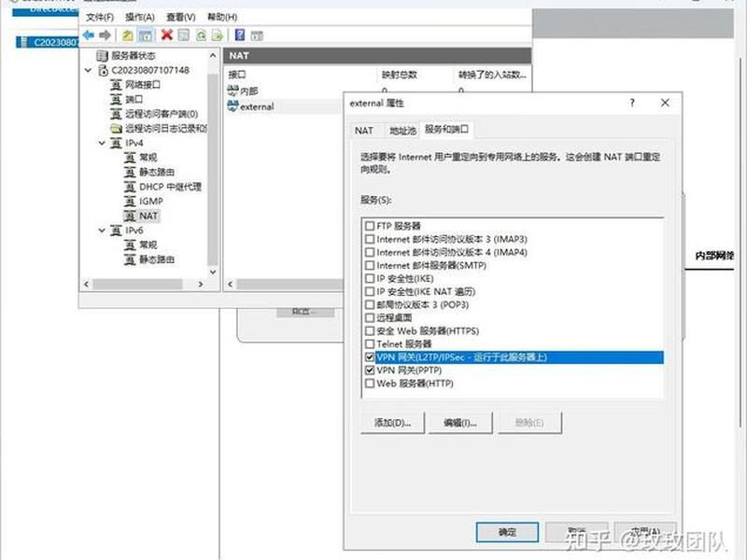This screenshot has width=747, height=560.
Task: Click the red X Delete toolbar icon
Action: (x=167, y=35)
